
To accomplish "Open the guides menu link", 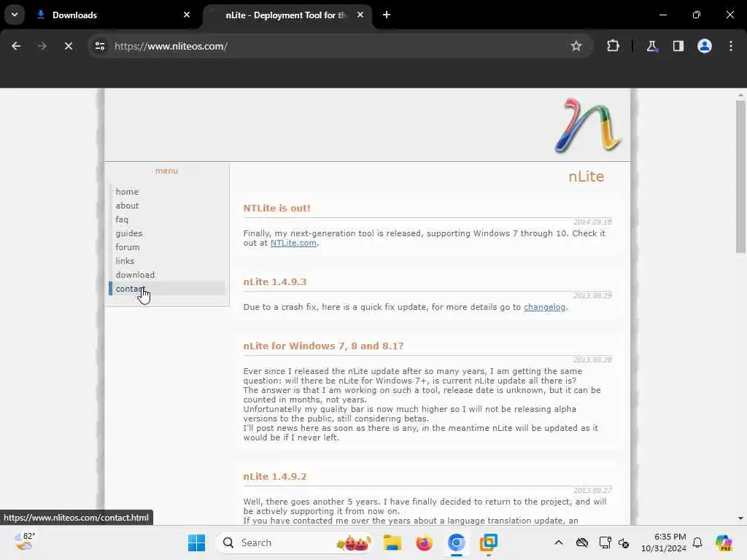I will click(129, 233).
